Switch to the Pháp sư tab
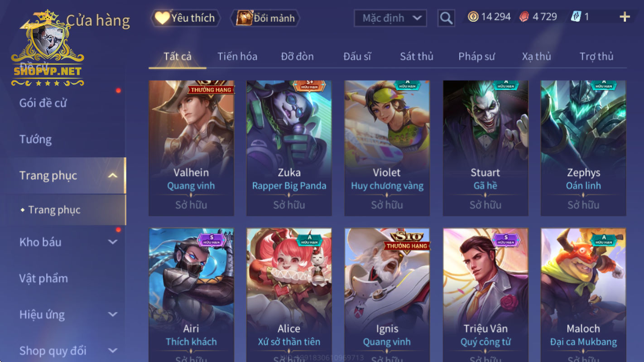 (476, 56)
